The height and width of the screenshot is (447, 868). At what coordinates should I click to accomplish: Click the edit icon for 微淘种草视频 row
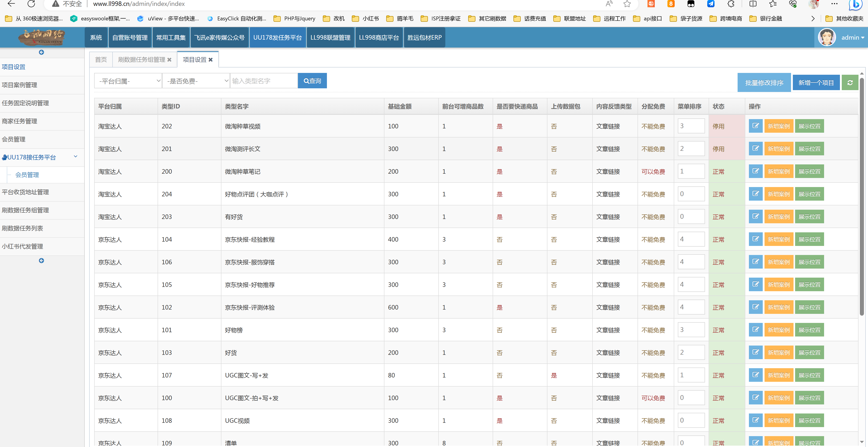point(755,126)
